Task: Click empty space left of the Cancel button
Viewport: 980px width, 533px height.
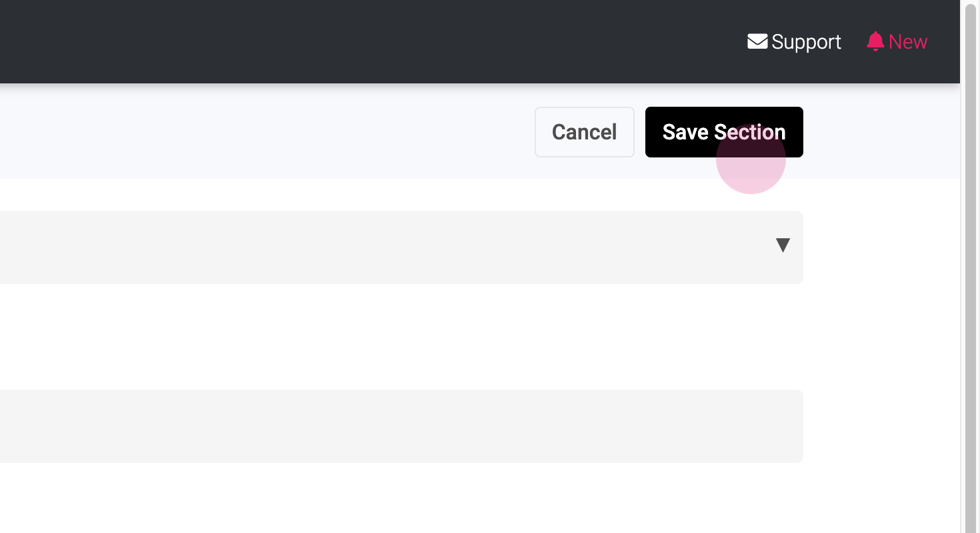Action: [x=333, y=132]
